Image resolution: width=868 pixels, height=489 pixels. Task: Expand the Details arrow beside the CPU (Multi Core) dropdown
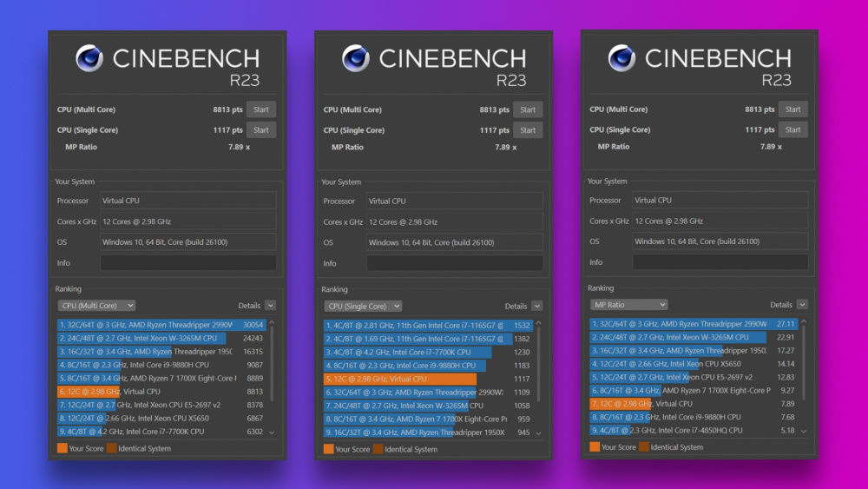(270, 306)
